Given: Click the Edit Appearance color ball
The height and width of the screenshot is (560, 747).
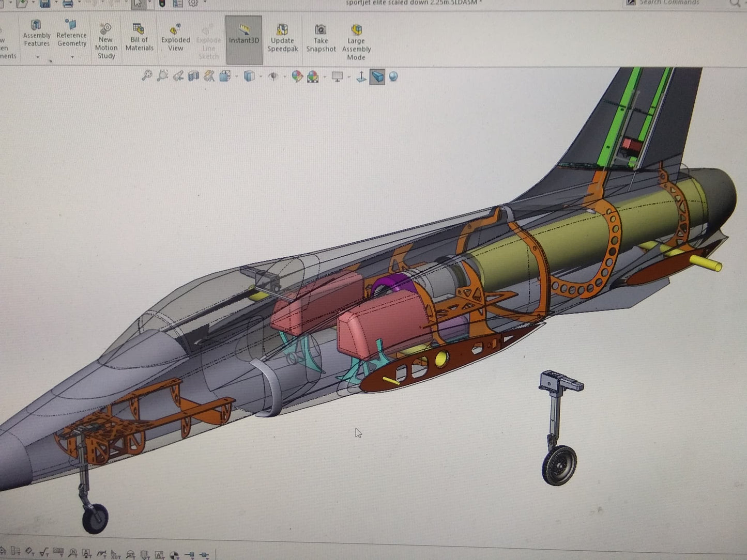Looking at the screenshot, I should [297, 76].
